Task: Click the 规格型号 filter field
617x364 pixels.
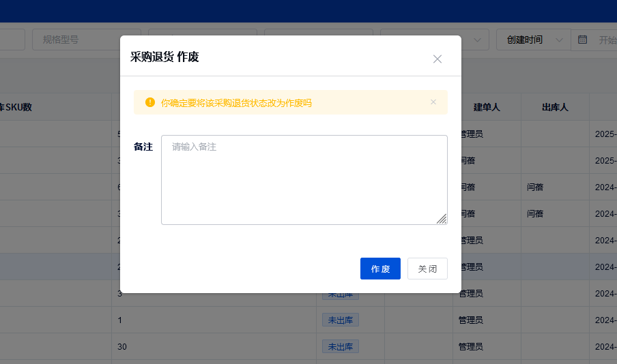Action: (87, 40)
